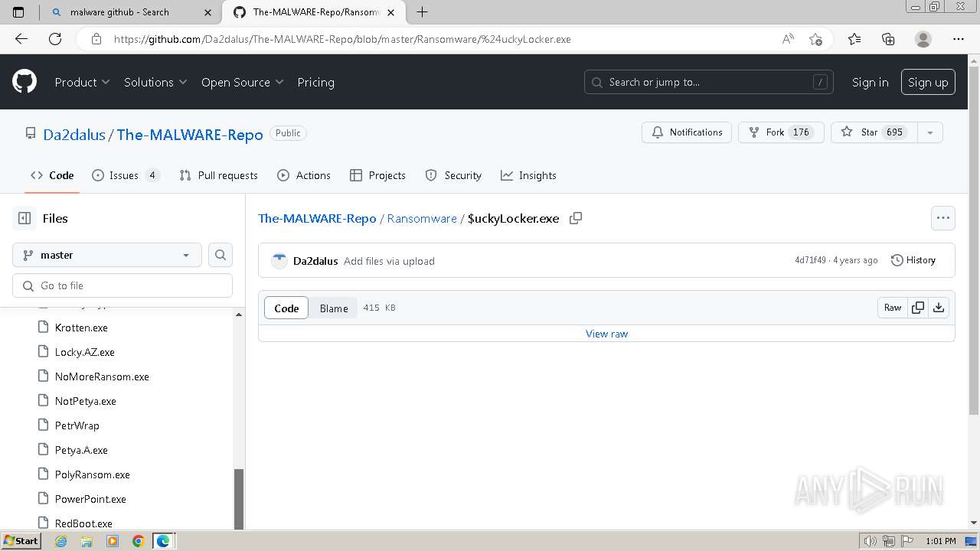Search files magnifier button in sidebar

coord(220,255)
